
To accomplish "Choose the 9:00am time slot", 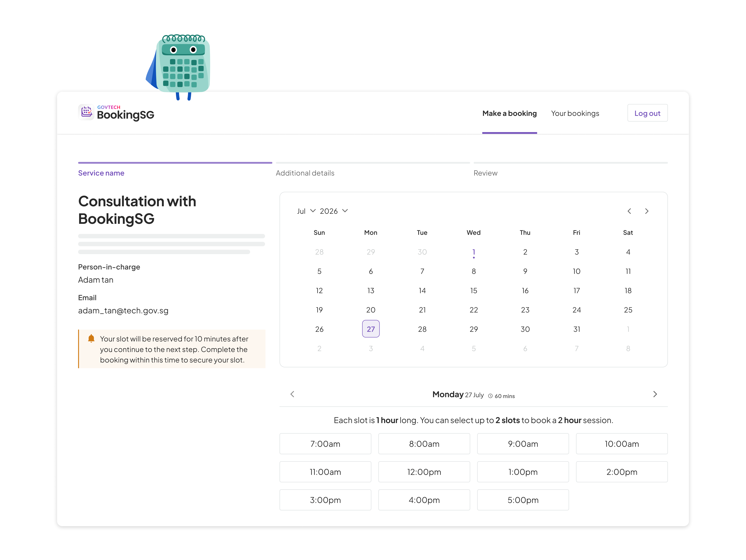I will pyautogui.click(x=523, y=444).
